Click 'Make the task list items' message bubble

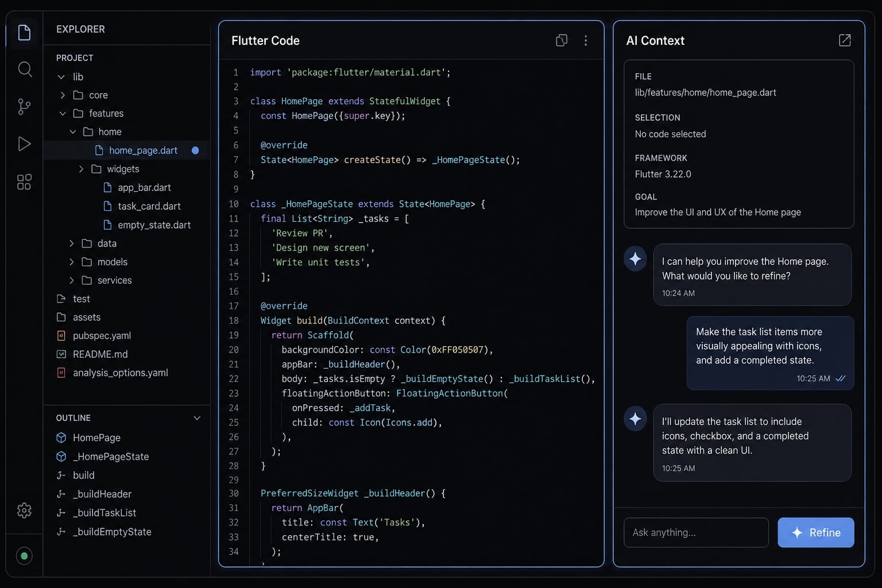[770, 353]
